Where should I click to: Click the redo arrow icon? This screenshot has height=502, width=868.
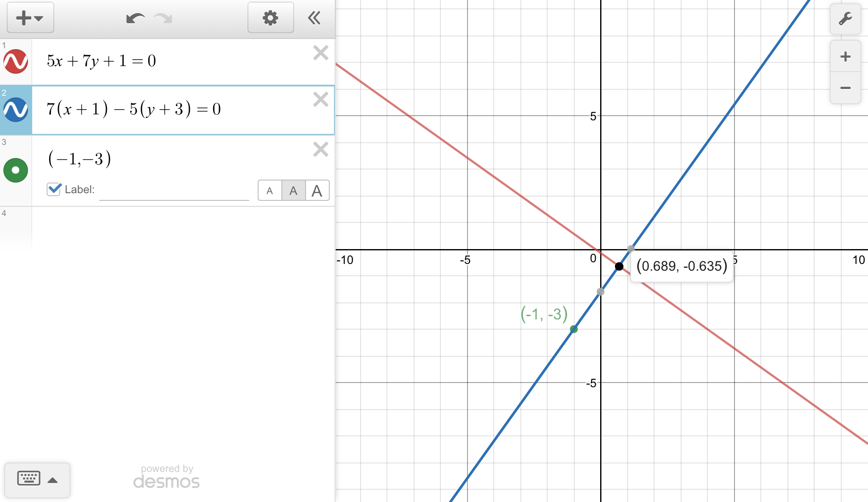(x=163, y=18)
